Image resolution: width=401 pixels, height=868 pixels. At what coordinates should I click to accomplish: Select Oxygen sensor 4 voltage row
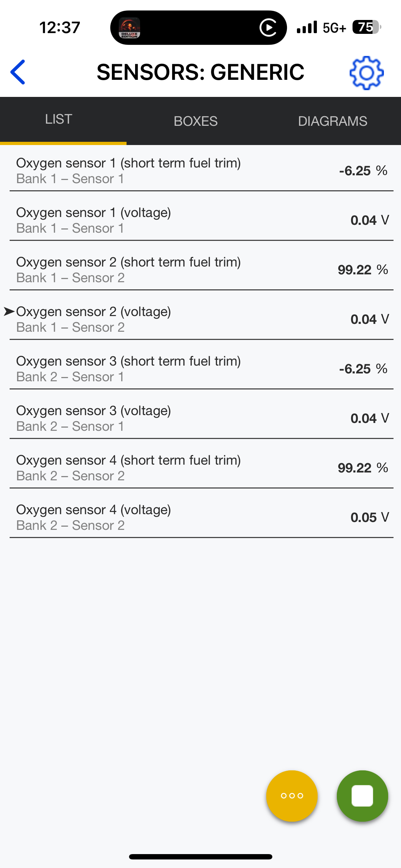(x=200, y=517)
